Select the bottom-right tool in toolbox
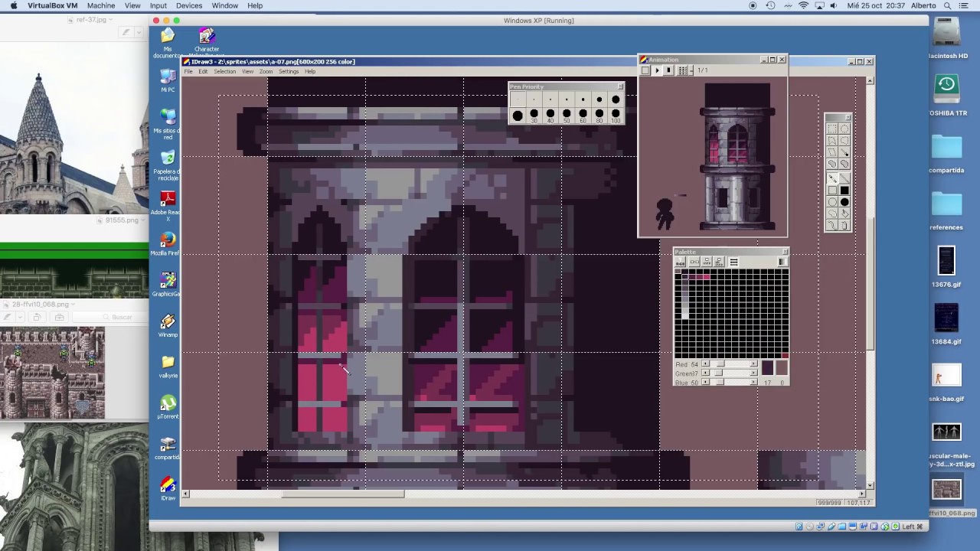This screenshot has height=551, width=980. (844, 224)
